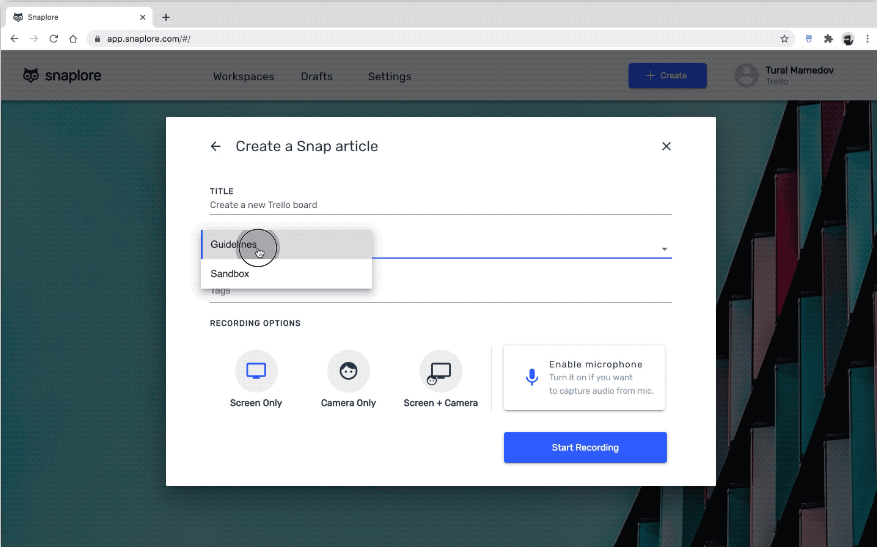Viewport: 877px width, 547px height.
Task: Bookmark page with the star icon
Action: 784,39
